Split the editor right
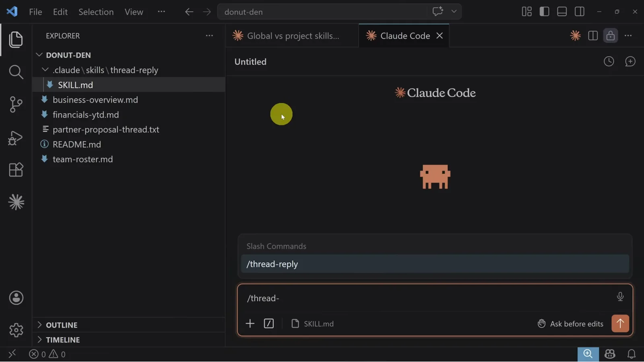Viewport: 644px width, 362px height. pos(593,36)
